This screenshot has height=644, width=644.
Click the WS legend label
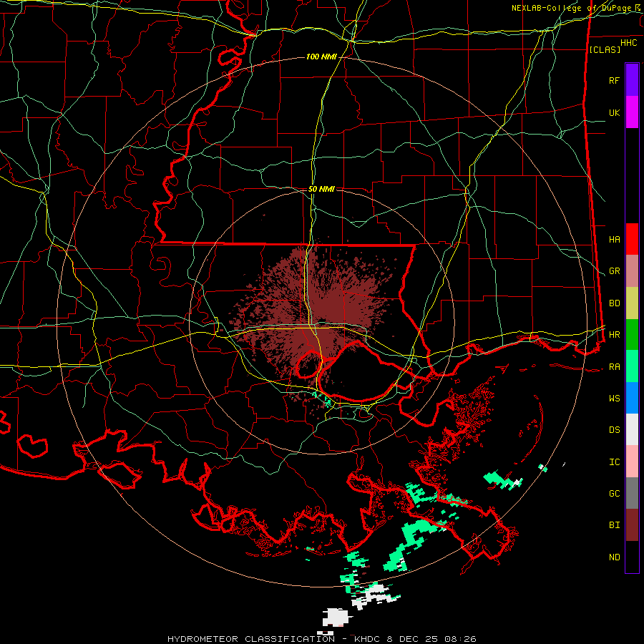pos(614,399)
